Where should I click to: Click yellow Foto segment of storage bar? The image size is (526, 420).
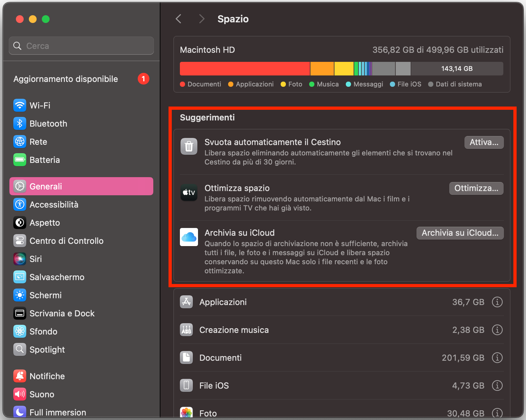(344, 69)
